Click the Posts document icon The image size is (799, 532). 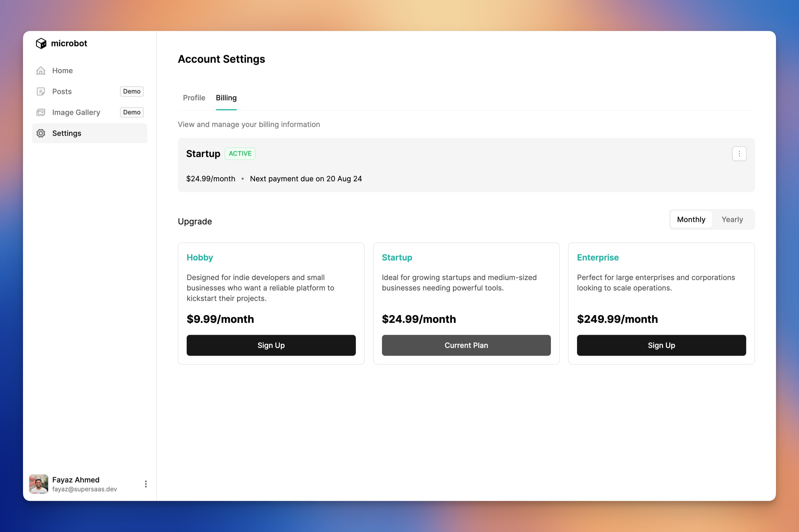pos(41,92)
